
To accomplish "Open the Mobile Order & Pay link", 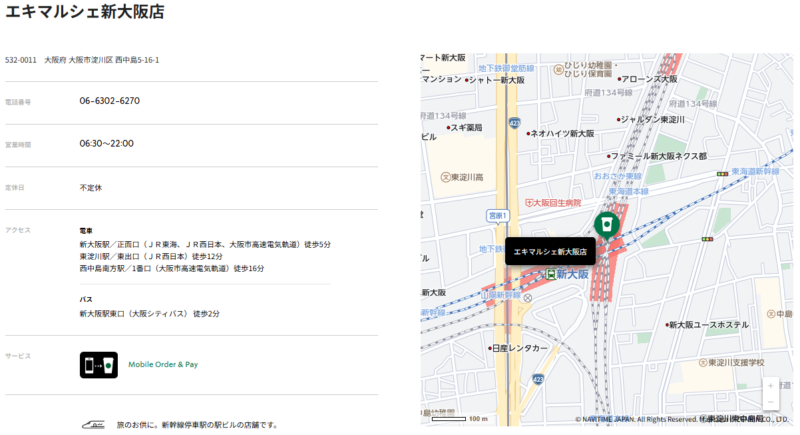I will tap(163, 365).
